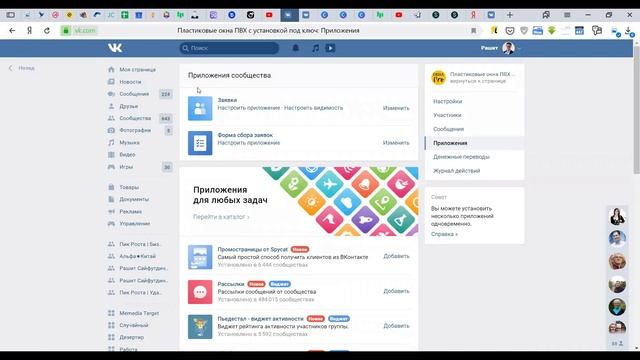Click Настроить видимость for Заявки
Screen dimensions: 640x360
(313, 108)
